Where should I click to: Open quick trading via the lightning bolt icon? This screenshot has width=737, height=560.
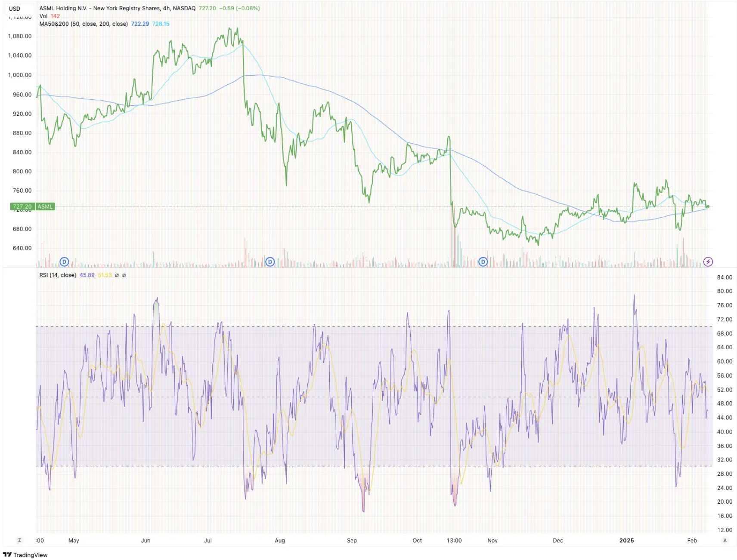708,261
